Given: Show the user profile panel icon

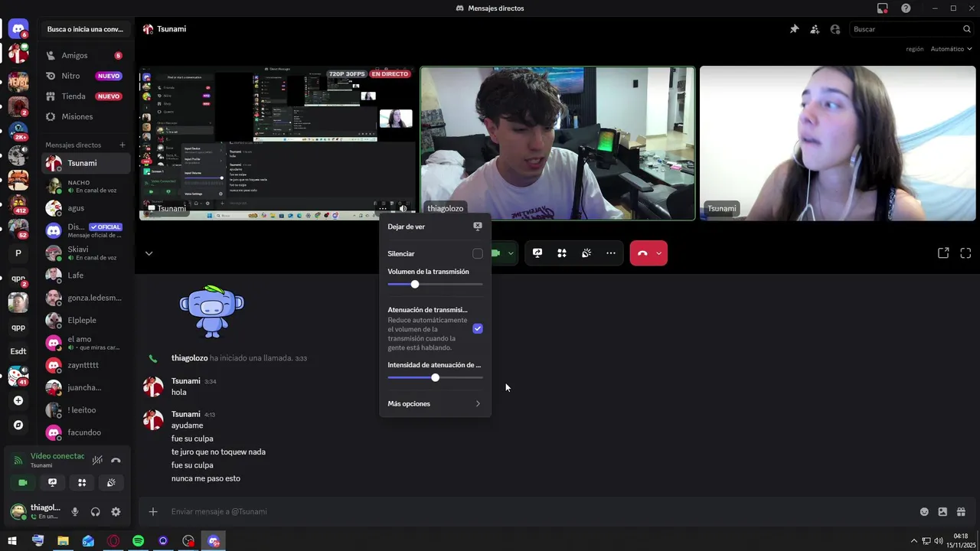Looking at the screenshot, I should (x=835, y=29).
